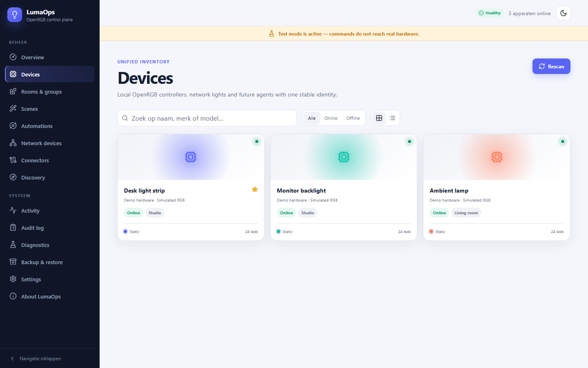Screen dimensions: 588x368
Task: Open the Monitor backlight chip icon
Action: 344,157
